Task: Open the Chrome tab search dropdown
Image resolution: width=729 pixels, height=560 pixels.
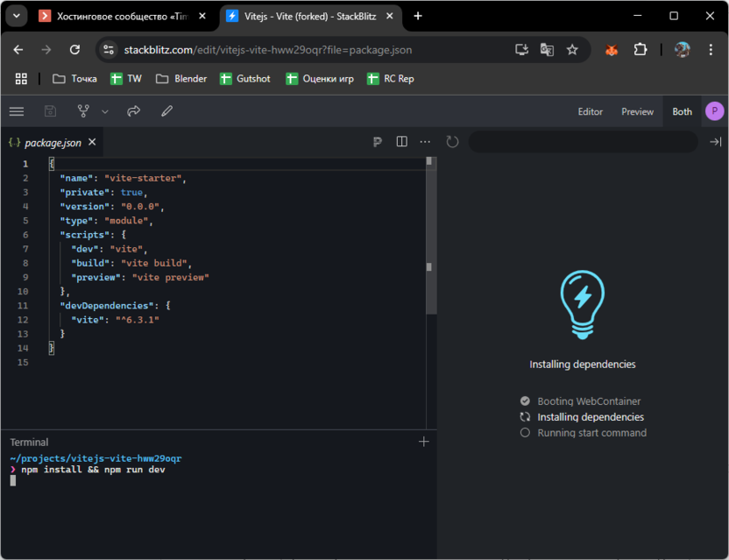Action: (x=16, y=16)
